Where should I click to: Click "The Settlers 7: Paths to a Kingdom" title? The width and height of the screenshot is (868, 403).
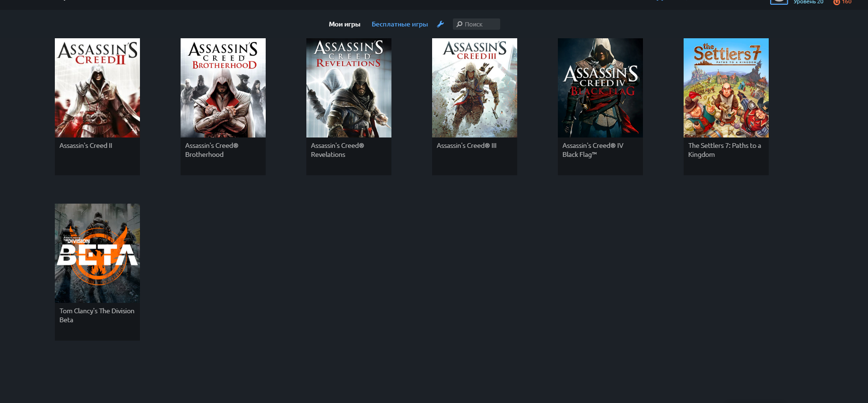725,150
